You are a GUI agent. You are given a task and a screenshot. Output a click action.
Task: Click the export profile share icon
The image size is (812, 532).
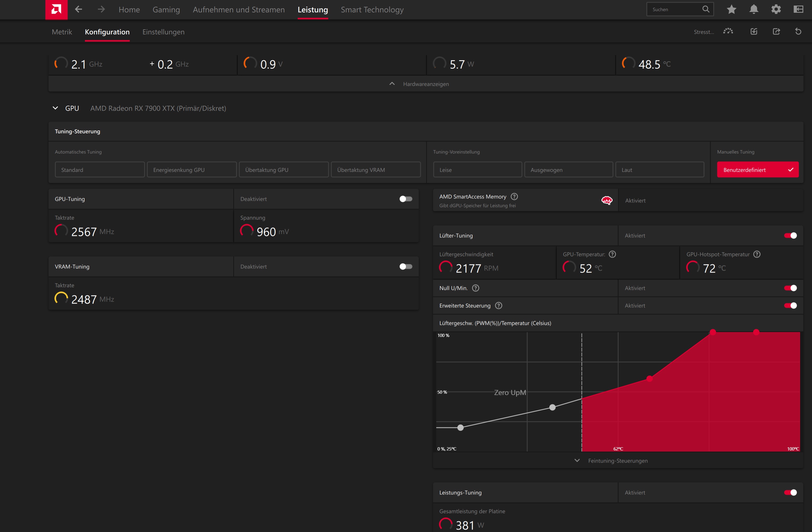(776, 31)
